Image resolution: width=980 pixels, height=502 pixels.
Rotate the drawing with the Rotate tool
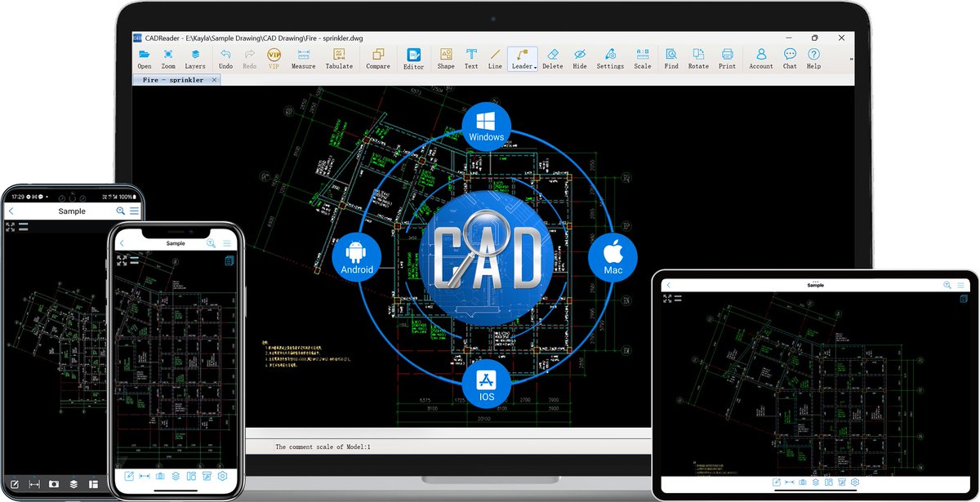[x=698, y=58]
